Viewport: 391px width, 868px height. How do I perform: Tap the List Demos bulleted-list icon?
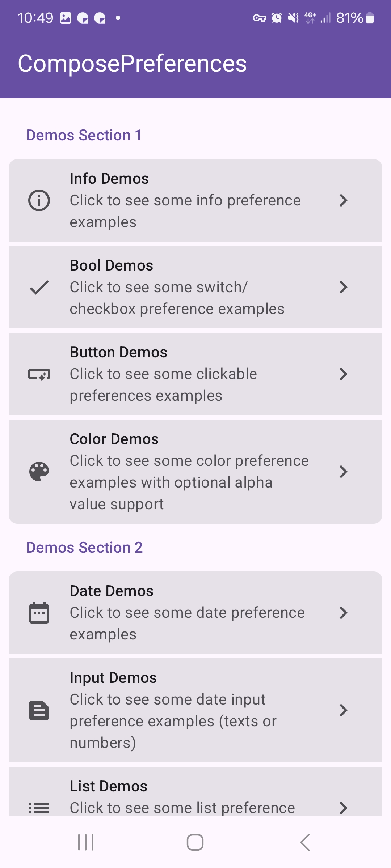[x=39, y=808]
